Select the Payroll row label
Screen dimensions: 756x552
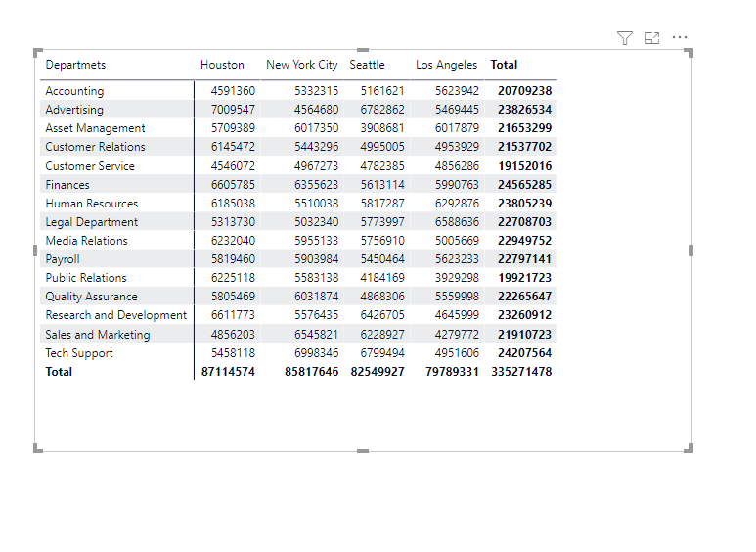point(63,259)
